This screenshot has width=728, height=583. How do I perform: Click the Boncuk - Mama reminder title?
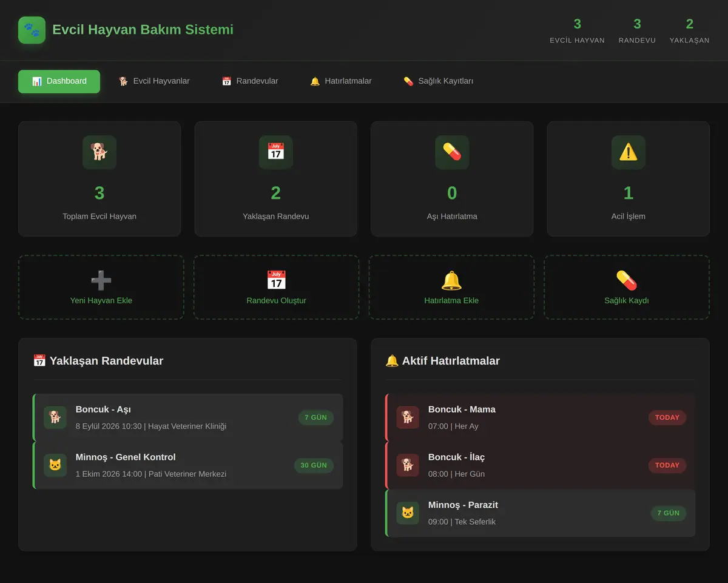point(462,409)
